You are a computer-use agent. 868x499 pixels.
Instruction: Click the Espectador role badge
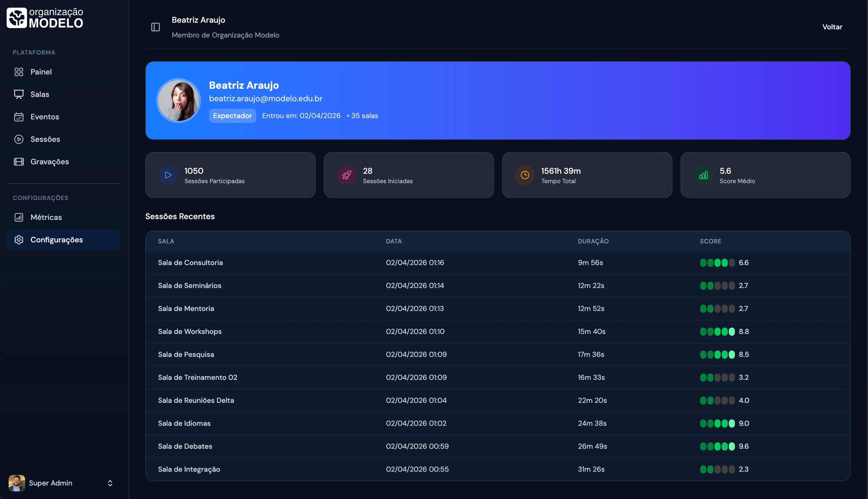coord(232,116)
